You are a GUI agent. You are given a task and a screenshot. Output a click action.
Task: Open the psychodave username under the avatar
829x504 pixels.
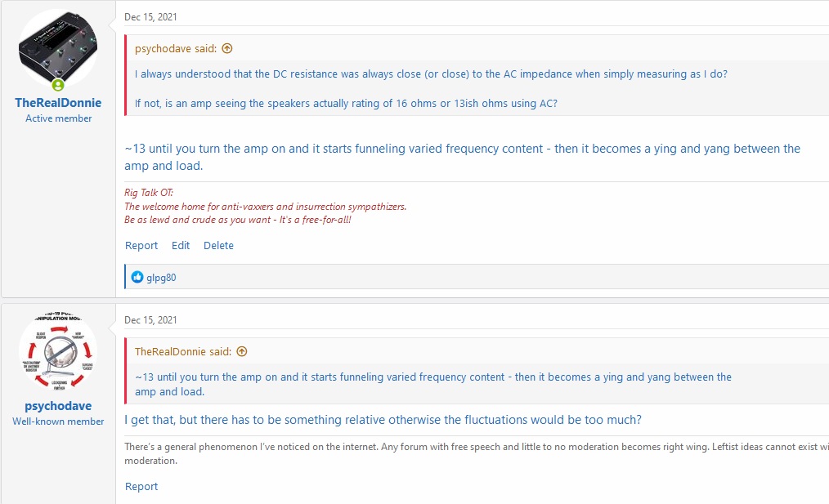[x=58, y=406]
